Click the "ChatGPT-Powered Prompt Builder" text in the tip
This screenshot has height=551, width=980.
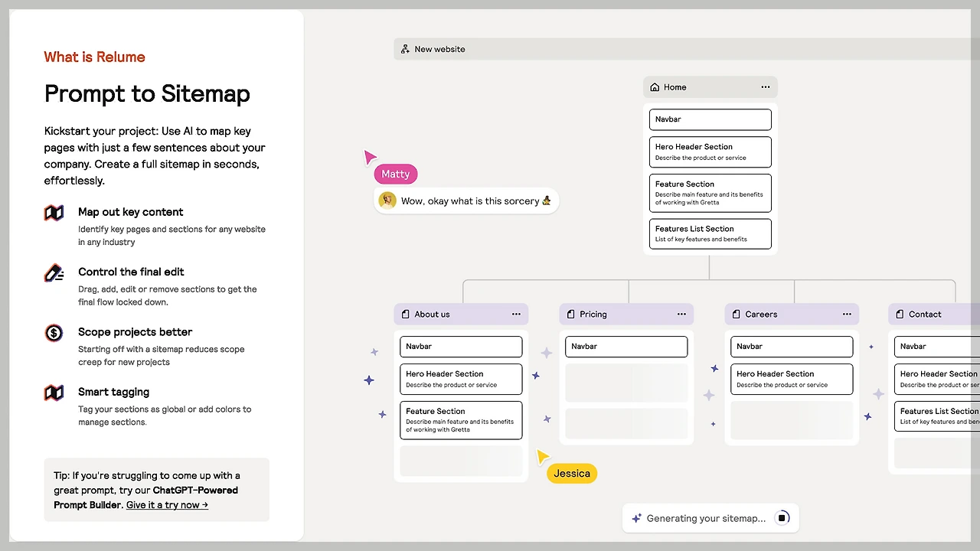coord(145,497)
